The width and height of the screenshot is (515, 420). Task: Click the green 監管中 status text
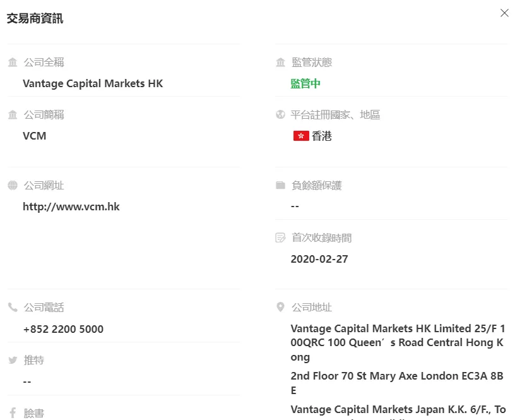coord(305,83)
